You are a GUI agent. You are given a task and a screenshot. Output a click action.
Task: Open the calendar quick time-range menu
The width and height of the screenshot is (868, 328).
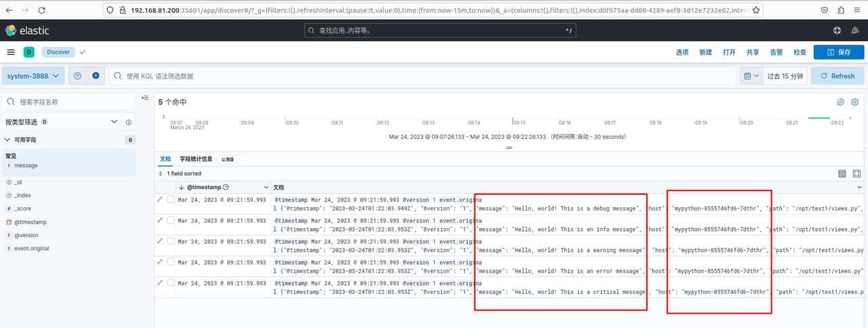click(751, 76)
